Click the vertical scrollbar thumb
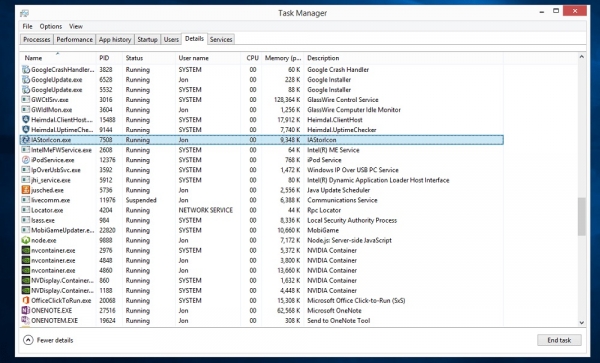This screenshot has width=600, height=363. (582, 216)
